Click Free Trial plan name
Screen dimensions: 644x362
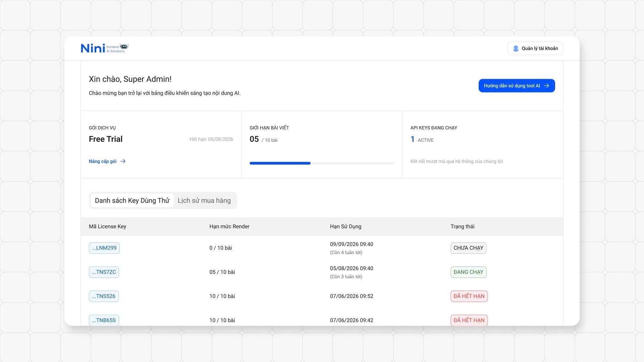[106, 139]
